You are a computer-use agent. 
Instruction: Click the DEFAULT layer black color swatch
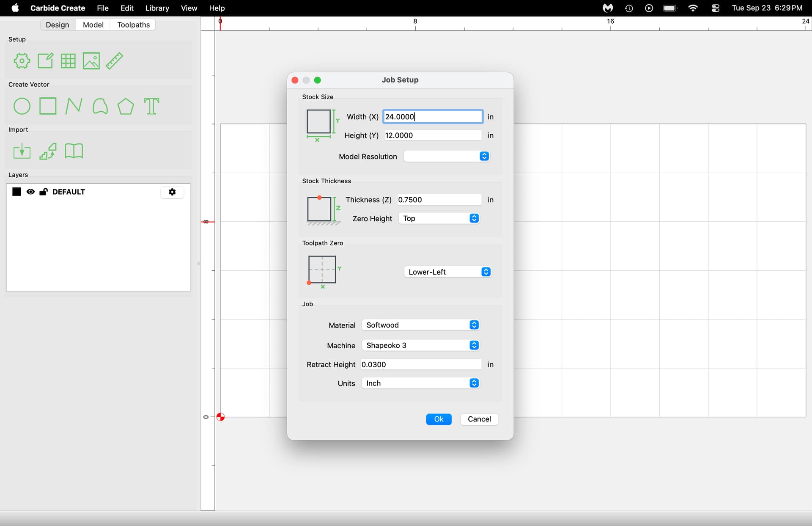click(16, 192)
